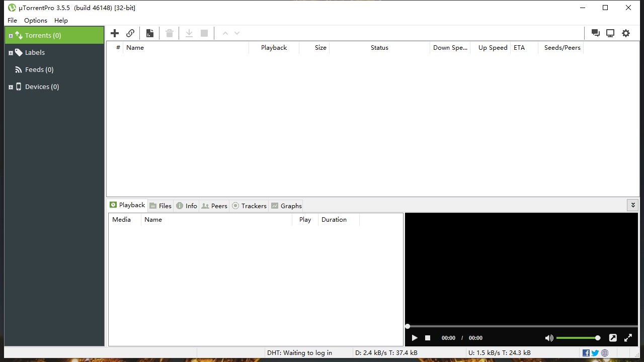This screenshot has width=644, height=362.
Task: Open the File menu
Action: pyautogui.click(x=12, y=20)
